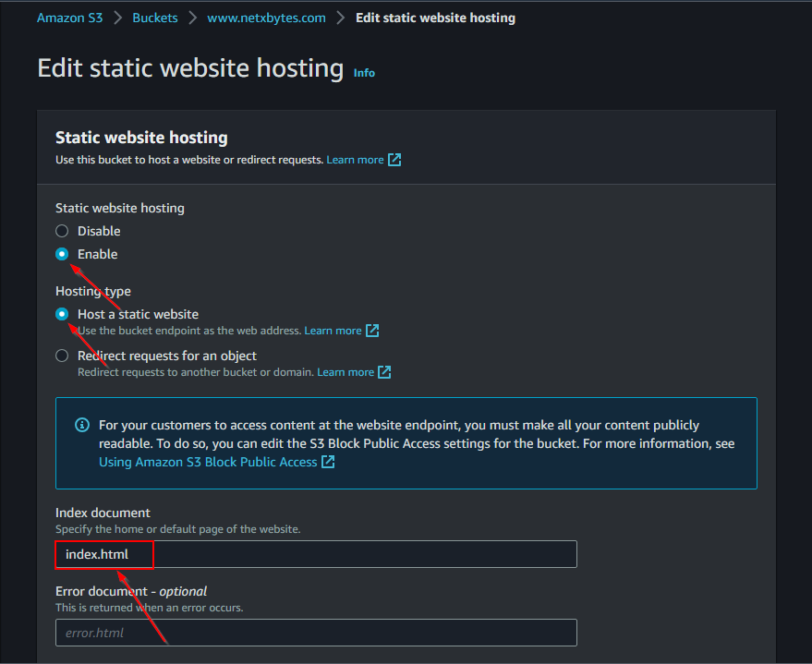Click Edit static website hosting breadcrumb item
The width and height of the screenshot is (812, 664).
[435, 18]
